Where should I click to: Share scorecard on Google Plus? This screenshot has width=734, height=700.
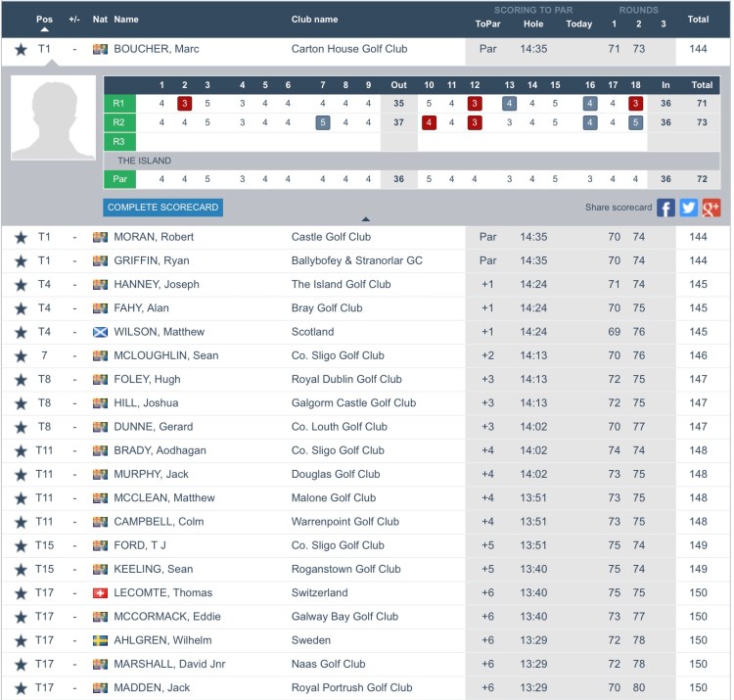pos(711,208)
